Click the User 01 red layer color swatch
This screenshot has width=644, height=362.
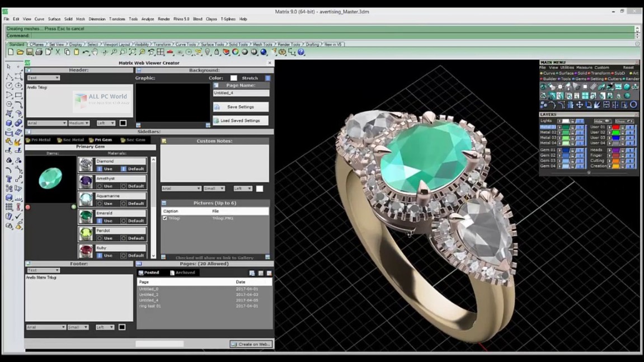[x=615, y=128]
